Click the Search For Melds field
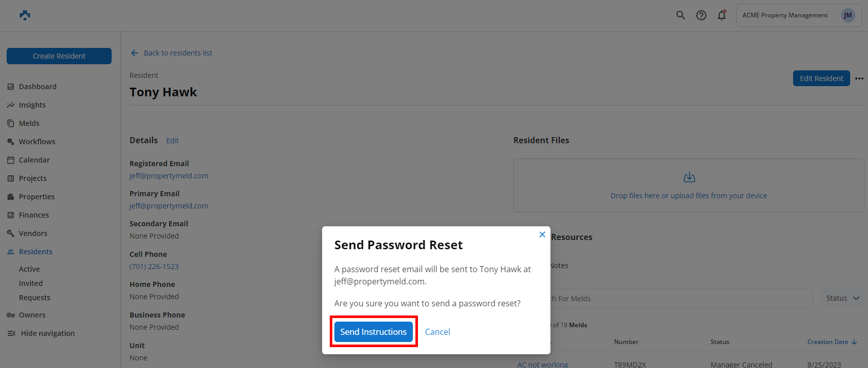The width and height of the screenshot is (868, 368). click(678, 298)
